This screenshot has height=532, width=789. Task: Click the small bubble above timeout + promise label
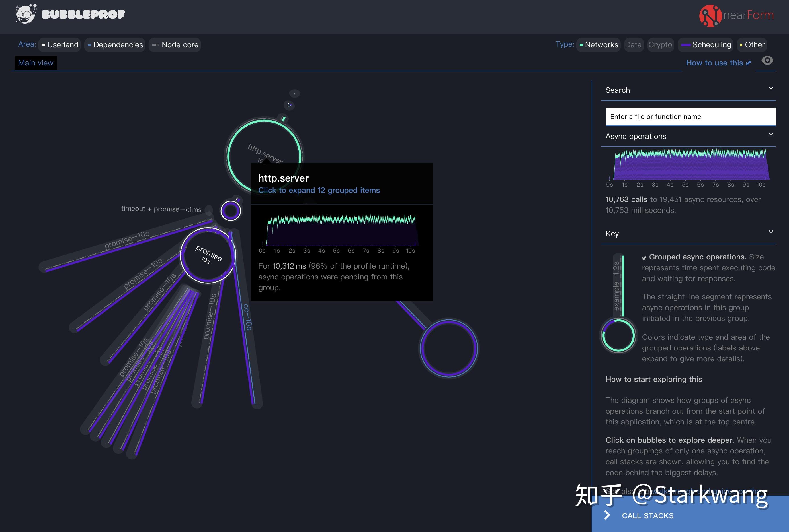231,210
